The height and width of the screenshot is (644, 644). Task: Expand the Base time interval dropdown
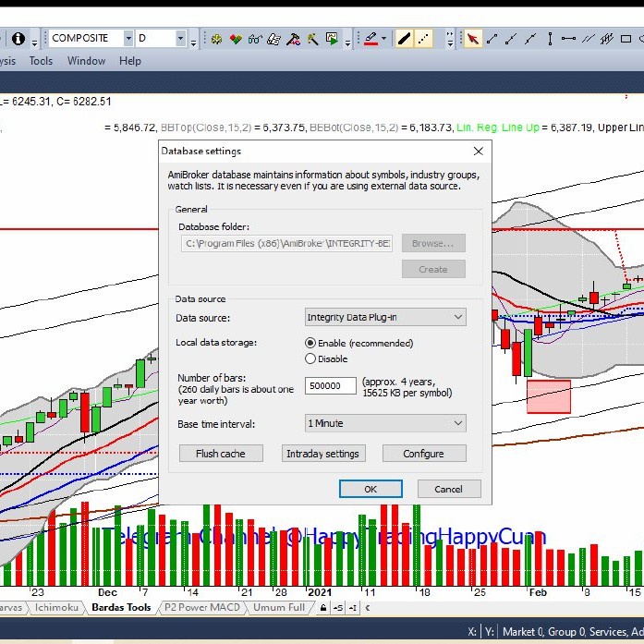pyautogui.click(x=385, y=423)
